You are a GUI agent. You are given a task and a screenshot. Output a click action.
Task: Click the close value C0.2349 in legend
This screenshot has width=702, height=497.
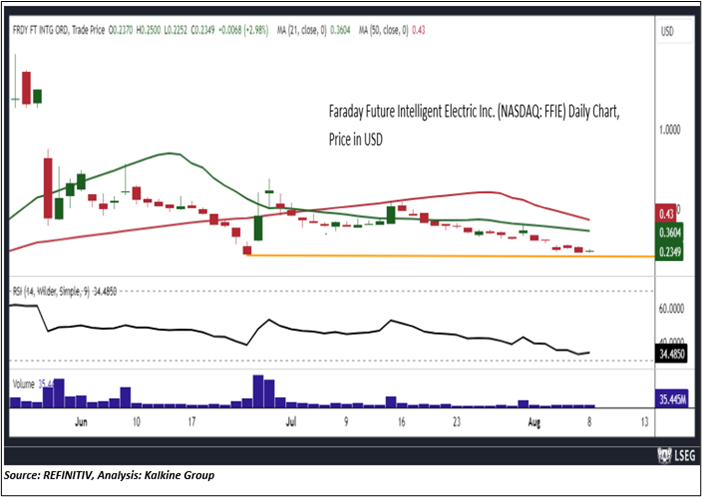(x=203, y=30)
